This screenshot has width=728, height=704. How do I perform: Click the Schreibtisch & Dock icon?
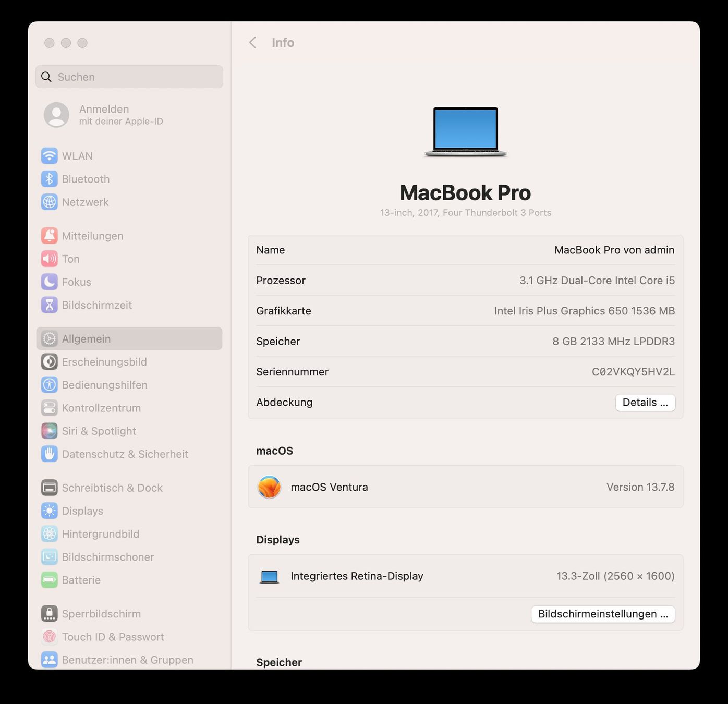point(50,488)
